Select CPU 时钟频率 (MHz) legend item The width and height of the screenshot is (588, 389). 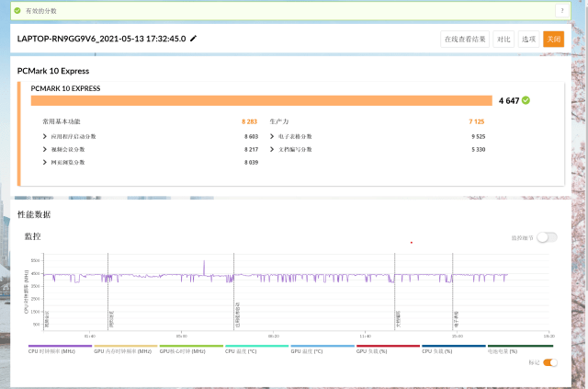[x=60, y=349]
